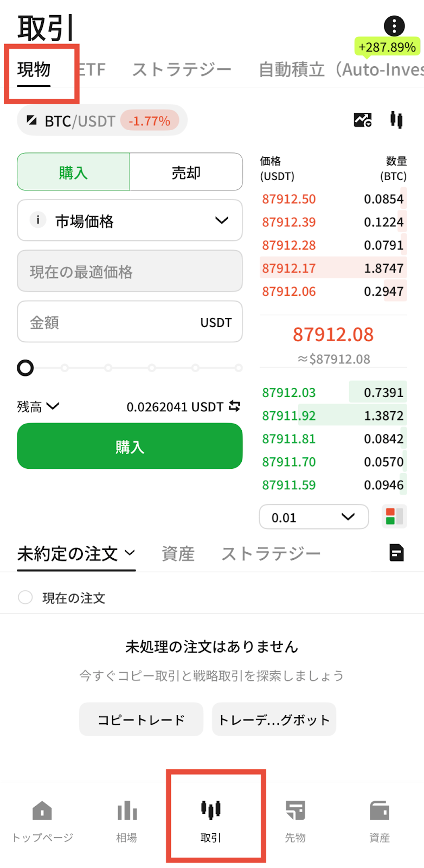
Task: Click the amount percentage slider handle
Action: 25,368
